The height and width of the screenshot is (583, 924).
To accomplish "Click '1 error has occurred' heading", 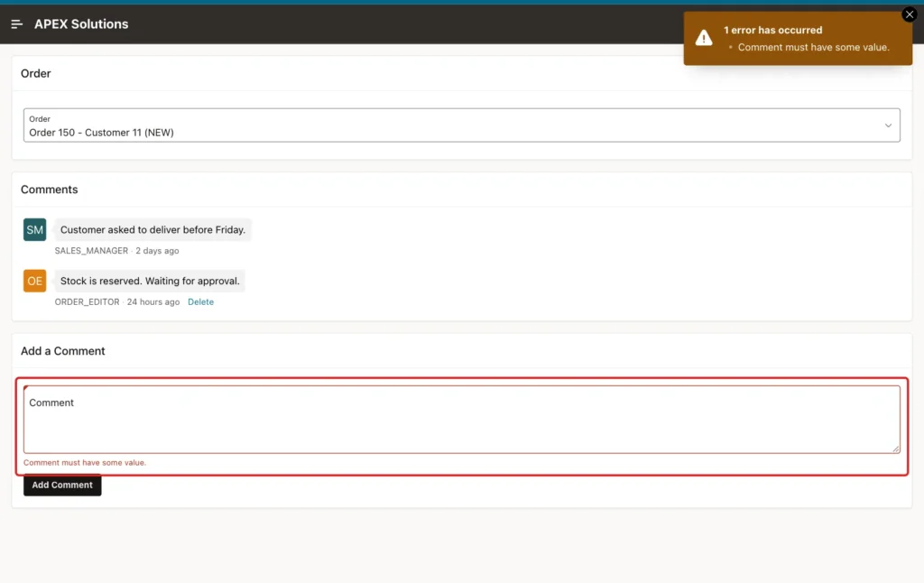I will point(772,30).
